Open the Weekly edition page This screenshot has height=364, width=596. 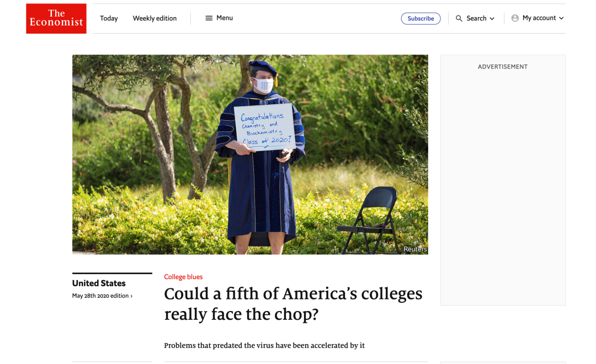[x=155, y=18]
